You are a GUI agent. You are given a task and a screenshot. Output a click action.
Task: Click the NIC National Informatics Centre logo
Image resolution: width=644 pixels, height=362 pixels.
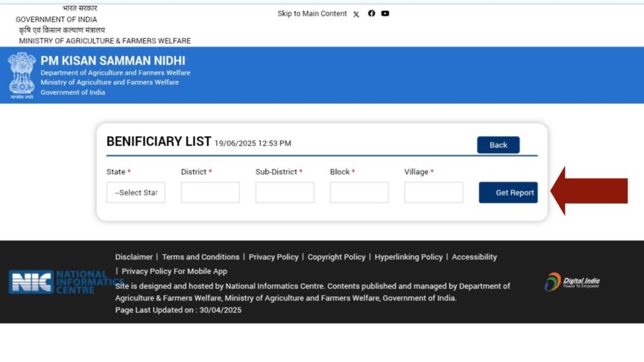coord(65,282)
